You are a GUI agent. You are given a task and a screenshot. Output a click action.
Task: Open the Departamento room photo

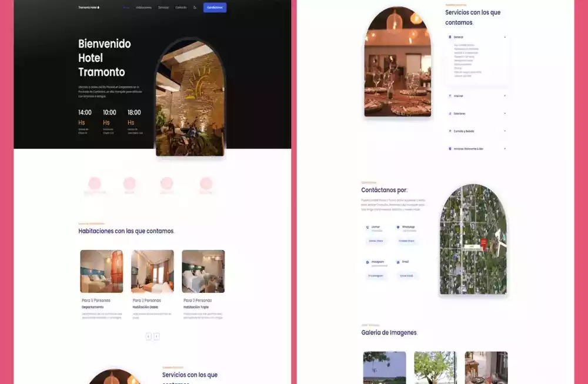pos(102,271)
